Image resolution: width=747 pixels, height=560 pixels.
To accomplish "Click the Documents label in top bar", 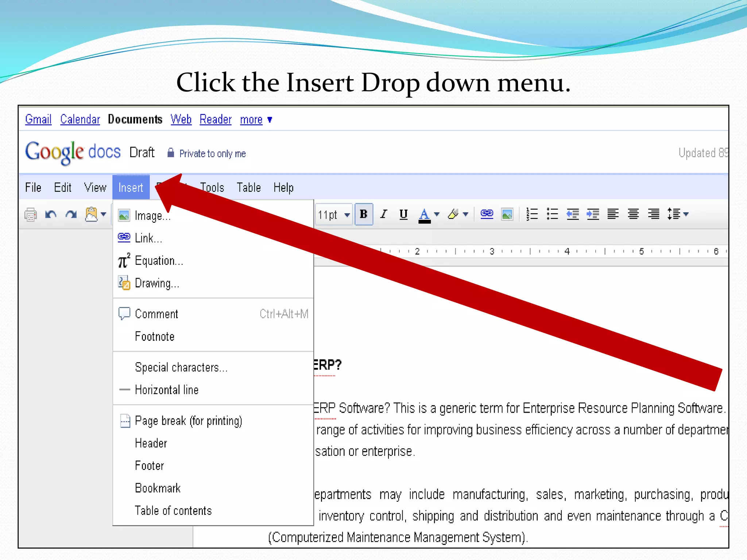I will [x=135, y=119].
